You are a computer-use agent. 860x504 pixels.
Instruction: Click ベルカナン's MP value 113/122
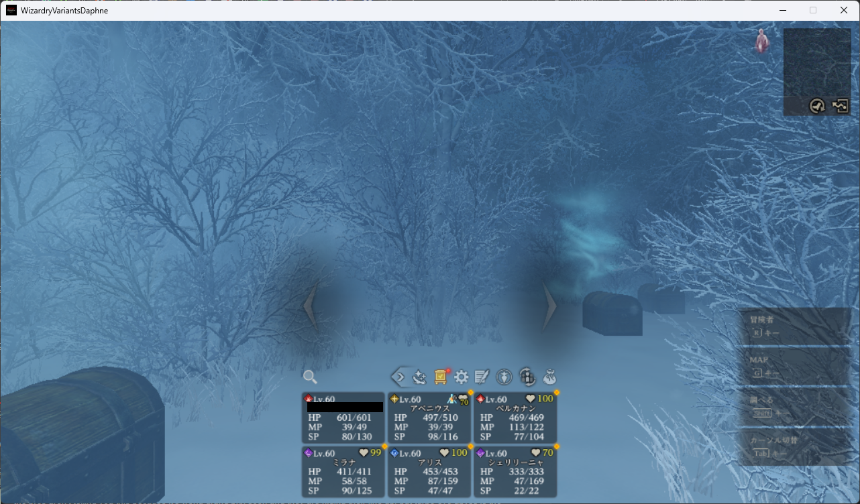pos(526,427)
